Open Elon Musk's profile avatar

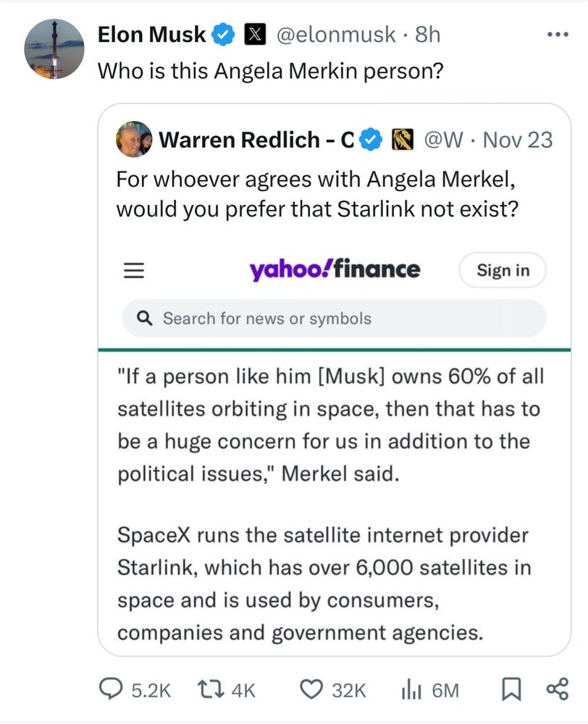coord(55,48)
